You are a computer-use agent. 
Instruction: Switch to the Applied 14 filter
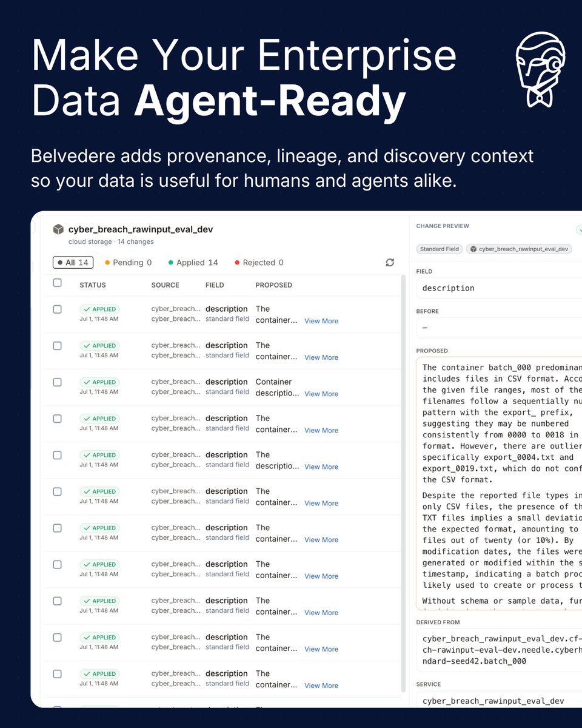click(193, 263)
